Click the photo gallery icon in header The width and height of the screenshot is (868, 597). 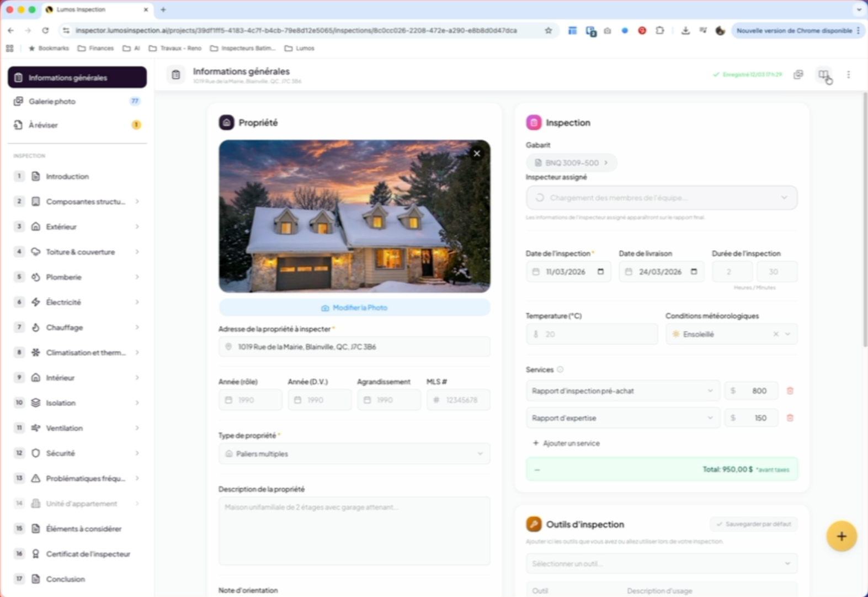click(798, 75)
